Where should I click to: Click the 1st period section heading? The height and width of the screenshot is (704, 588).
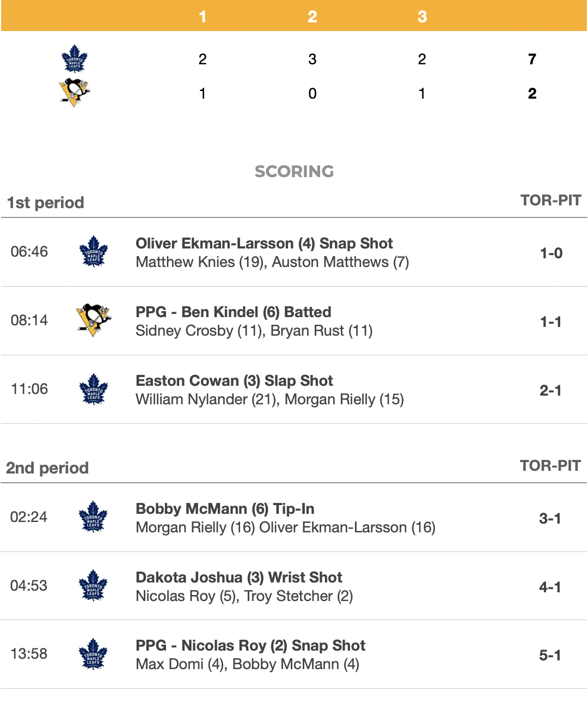pos(46,203)
